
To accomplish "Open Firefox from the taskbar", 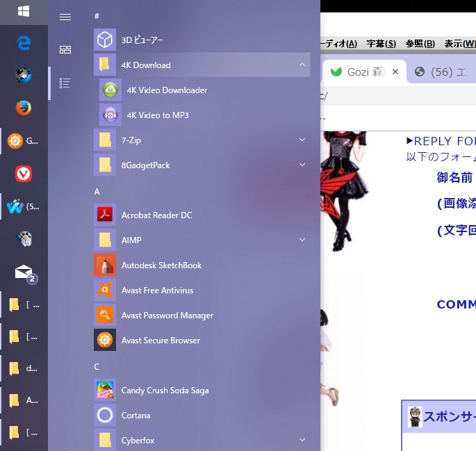I will pyautogui.click(x=24, y=108).
